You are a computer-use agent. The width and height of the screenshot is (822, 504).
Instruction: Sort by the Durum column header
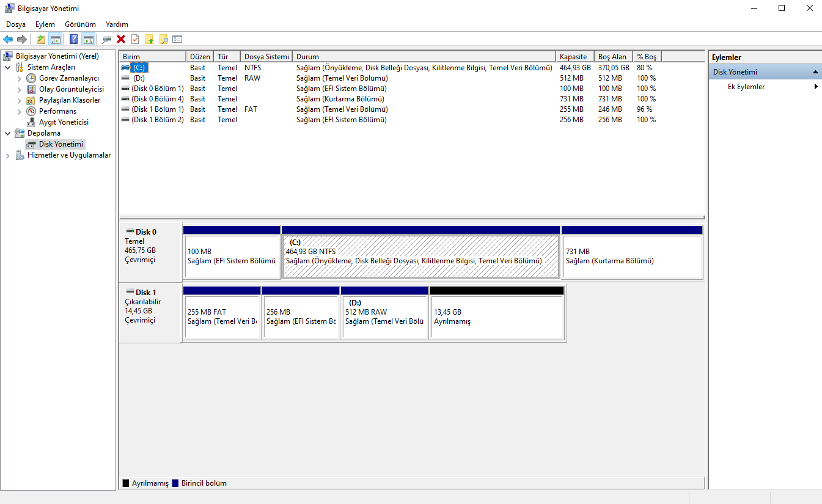pos(424,56)
